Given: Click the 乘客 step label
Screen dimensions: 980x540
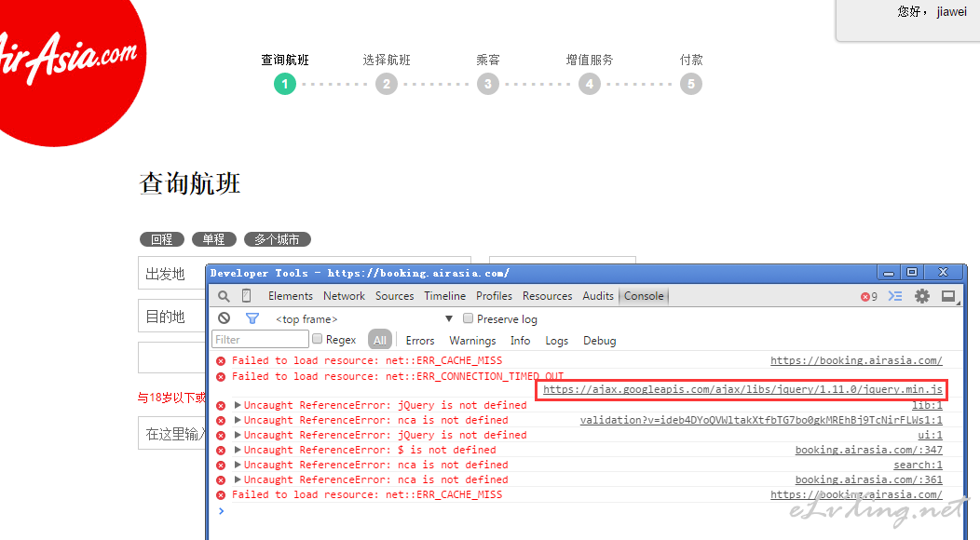Looking at the screenshot, I should (x=488, y=60).
